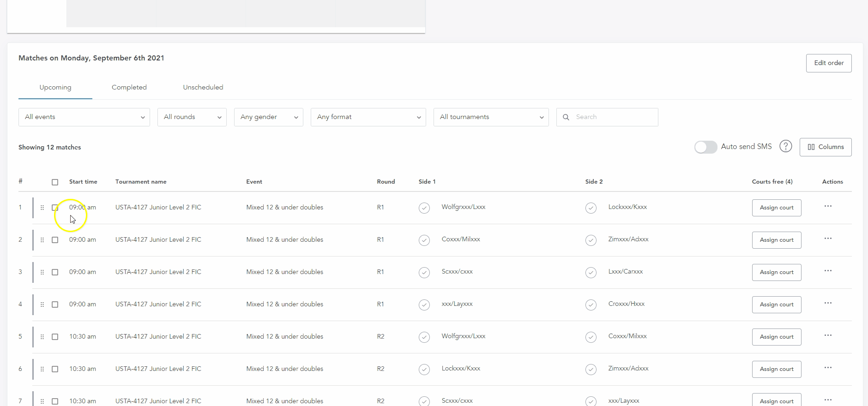This screenshot has height=406, width=868.
Task: Click check-in circle beside xxx/Layxxx in match 4
Action: [424, 305]
